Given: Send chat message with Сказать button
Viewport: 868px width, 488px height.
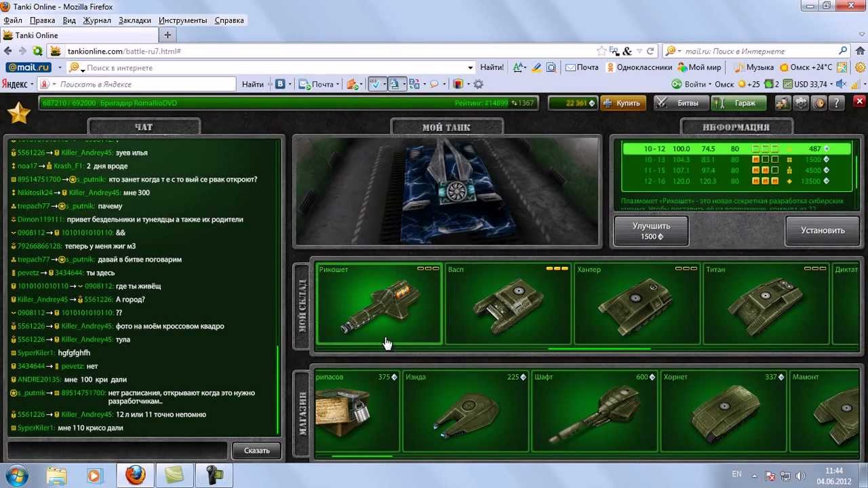Looking at the screenshot, I should coord(256,451).
